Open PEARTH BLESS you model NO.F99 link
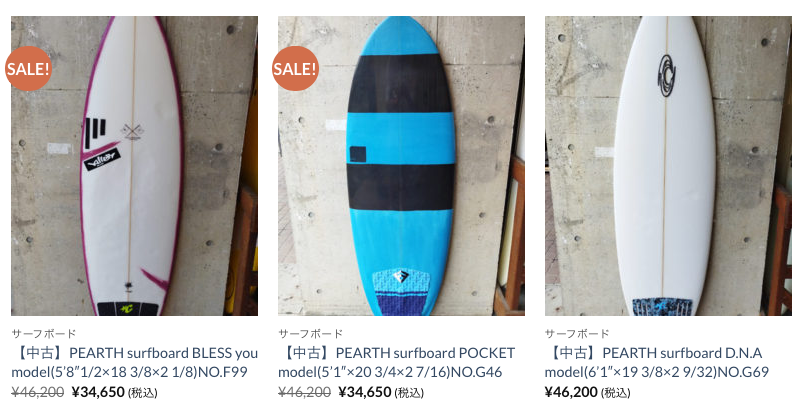The height and width of the screenshot is (411, 807). (x=134, y=362)
